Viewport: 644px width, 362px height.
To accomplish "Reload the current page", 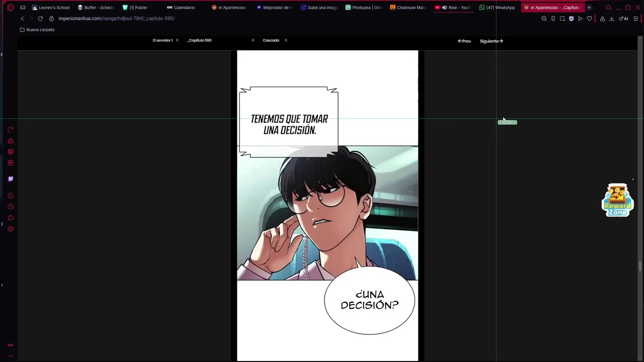I will [x=40, y=19].
